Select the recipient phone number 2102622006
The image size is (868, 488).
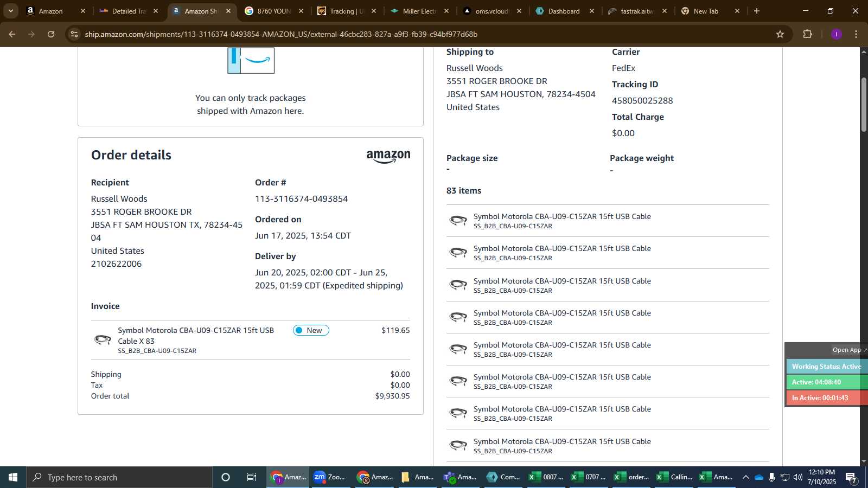click(116, 264)
